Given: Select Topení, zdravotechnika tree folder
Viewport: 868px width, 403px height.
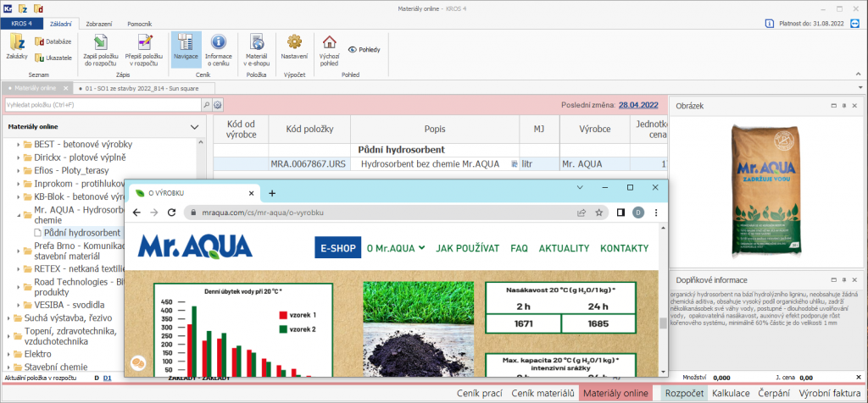Looking at the screenshot, I should click(70, 336).
